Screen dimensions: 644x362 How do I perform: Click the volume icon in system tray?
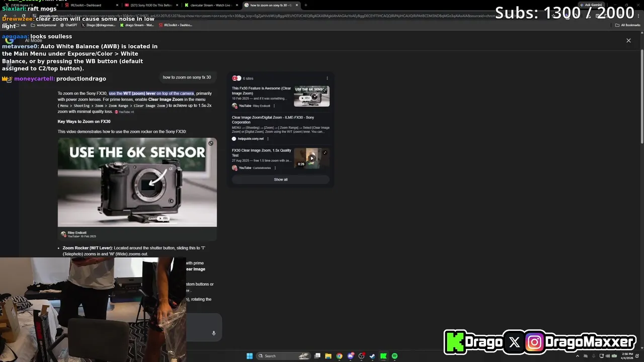pos(609,356)
